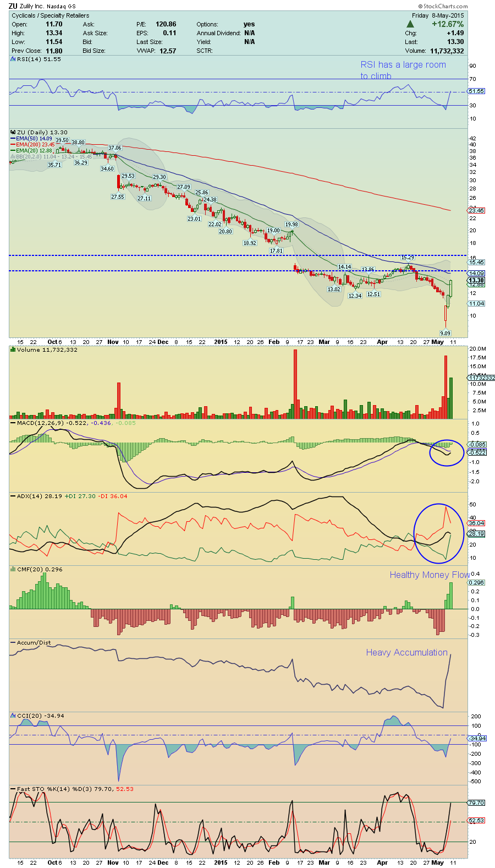Click the MACD -0.522 axis tag

(476, 452)
